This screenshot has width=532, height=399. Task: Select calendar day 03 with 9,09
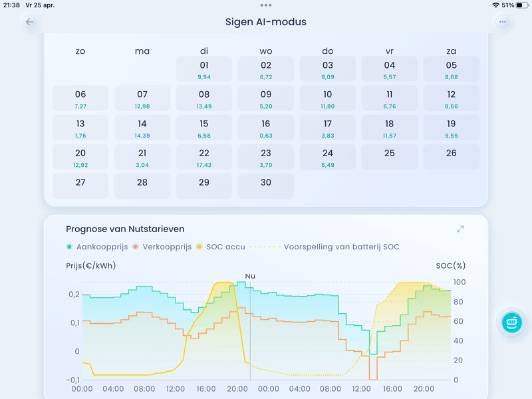point(328,69)
